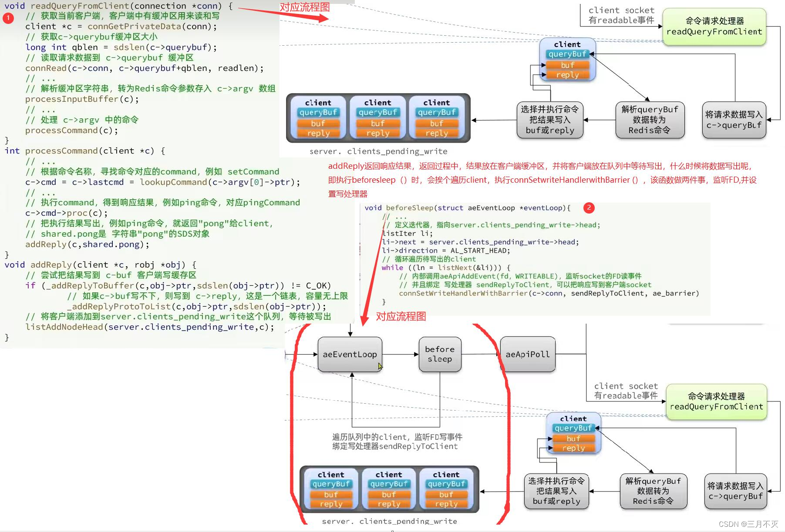The height and width of the screenshot is (532, 785).
Task: Select the 'while ((ln = listNext(&li))) {' line
Action: click(x=446, y=268)
